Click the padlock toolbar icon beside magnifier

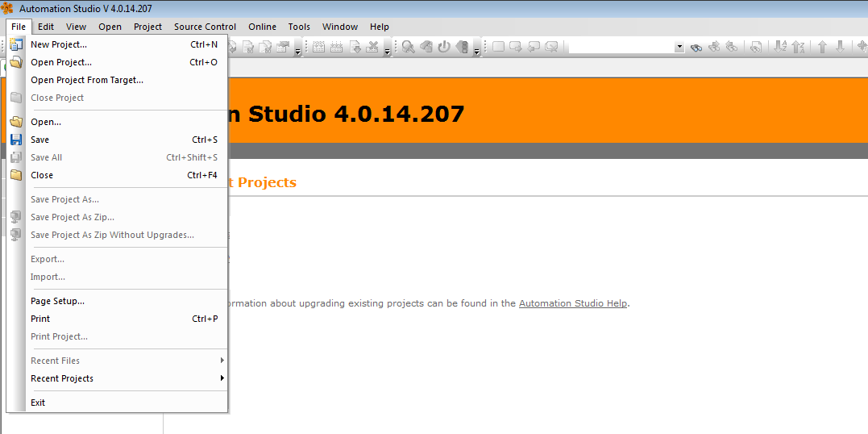pyautogui.click(x=426, y=47)
